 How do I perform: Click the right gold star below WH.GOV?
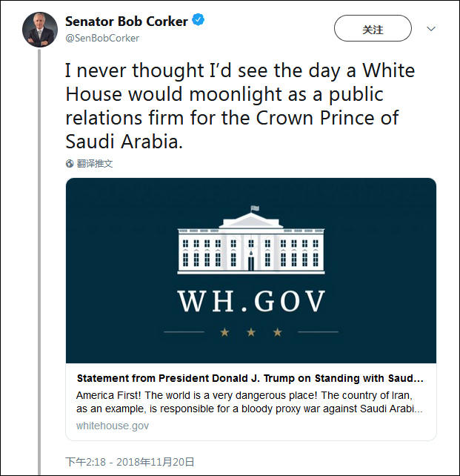[278, 332]
